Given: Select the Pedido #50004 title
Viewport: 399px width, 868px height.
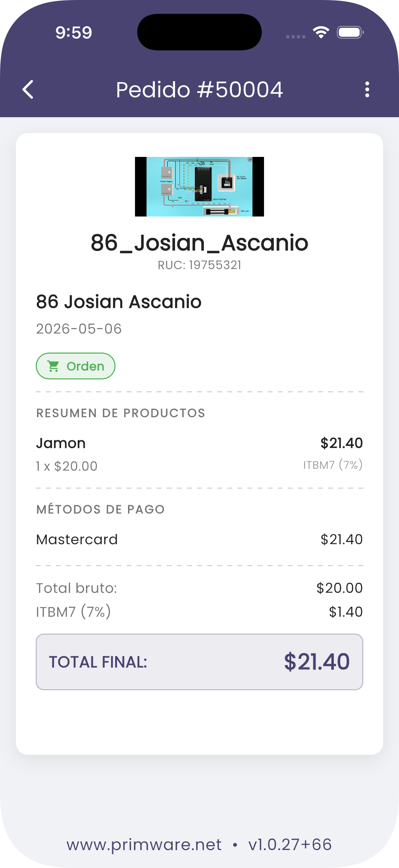Looking at the screenshot, I should (x=199, y=90).
